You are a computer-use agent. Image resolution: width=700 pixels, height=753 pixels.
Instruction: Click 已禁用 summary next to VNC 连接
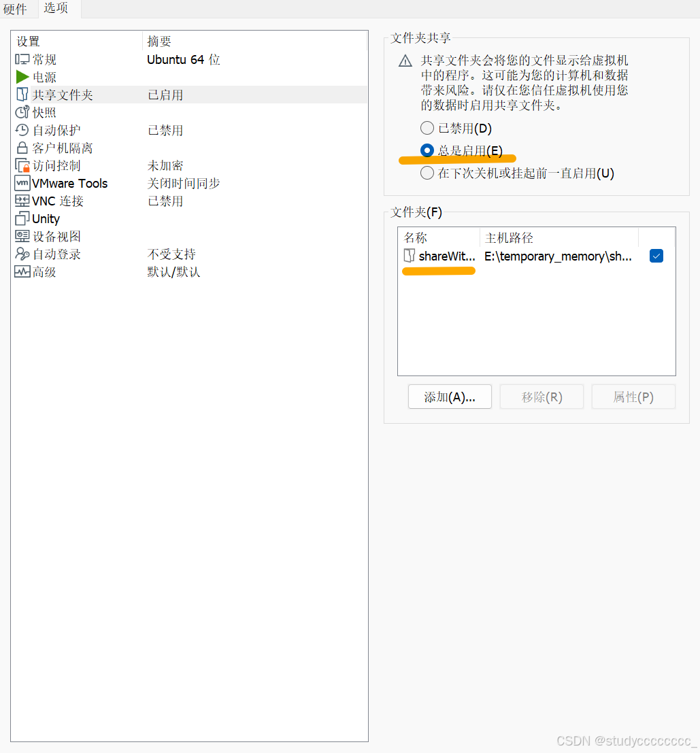(165, 201)
